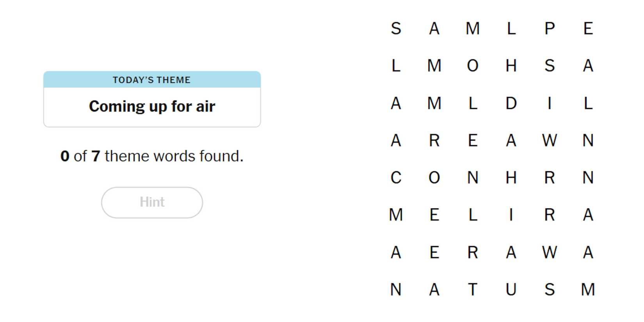
Task: Click the O between C and N
Action: tap(434, 178)
